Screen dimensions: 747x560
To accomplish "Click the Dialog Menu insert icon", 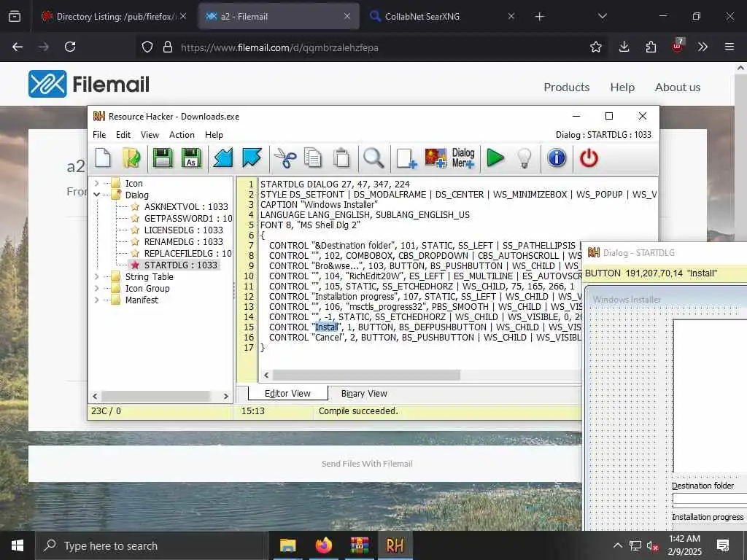I will (463, 158).
